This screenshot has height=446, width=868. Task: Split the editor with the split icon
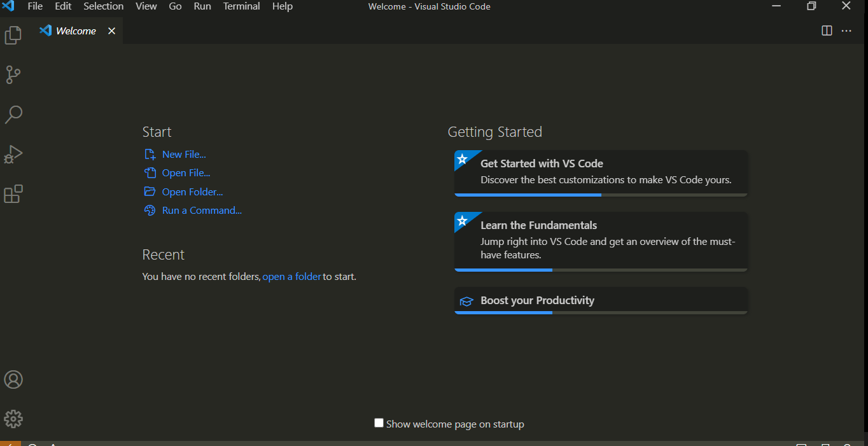tap(826, 30)
